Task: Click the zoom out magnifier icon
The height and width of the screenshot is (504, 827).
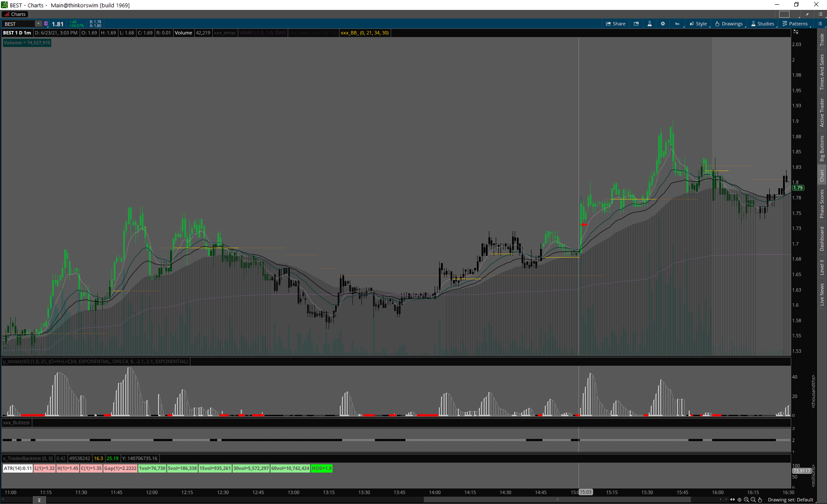Action: (753, 500)
